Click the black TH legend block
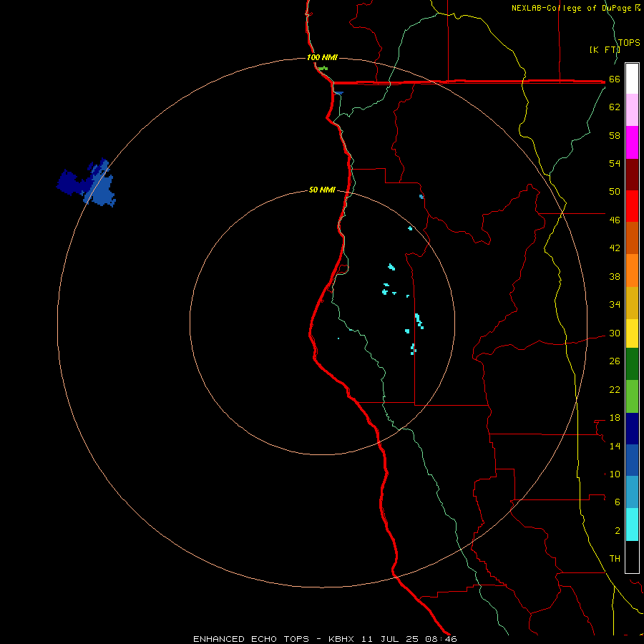The width and height of the screenshot is (644, 644). tap(632, 557)
